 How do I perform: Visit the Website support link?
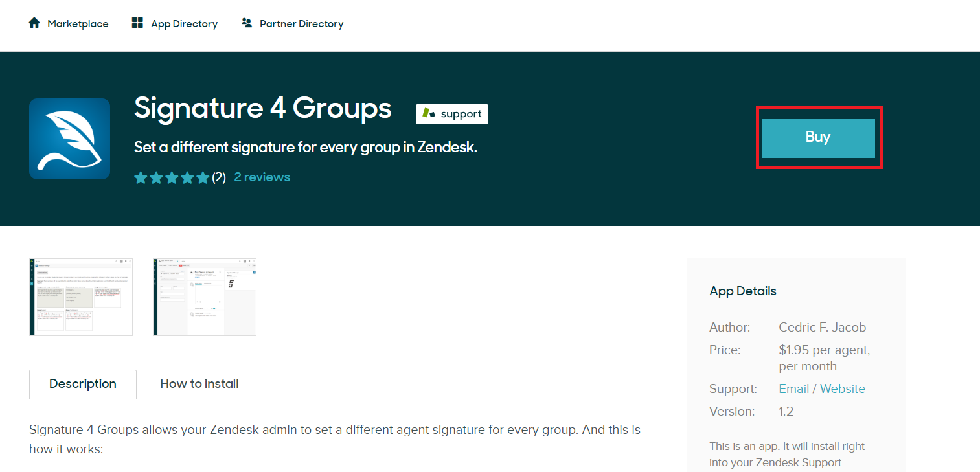coord(842,388)
